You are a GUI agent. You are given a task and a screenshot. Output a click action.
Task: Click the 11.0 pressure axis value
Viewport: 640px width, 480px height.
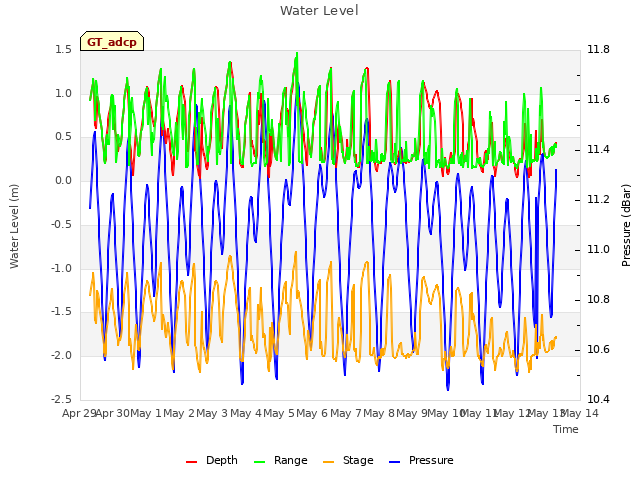click(598, 249)
